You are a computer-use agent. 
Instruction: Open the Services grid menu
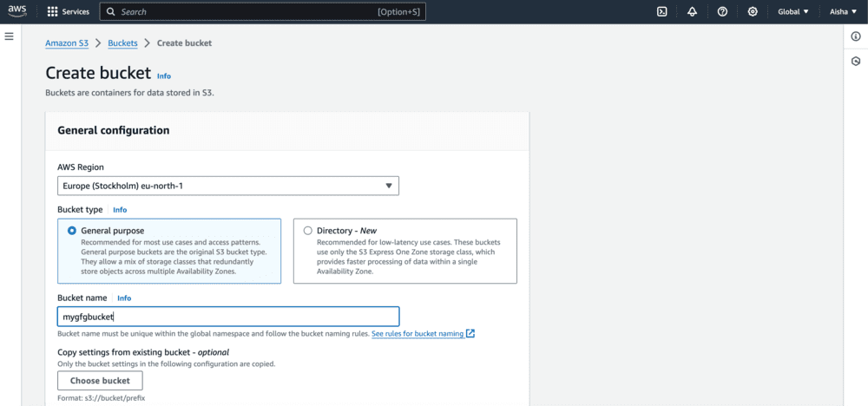pyautogui.click(x=53, y=11)
